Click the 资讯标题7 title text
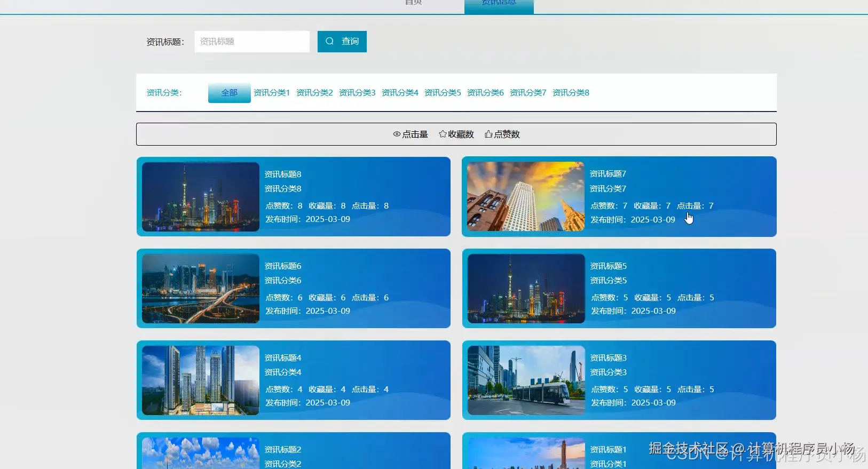868x469 pixels. (x=608, y=174)
